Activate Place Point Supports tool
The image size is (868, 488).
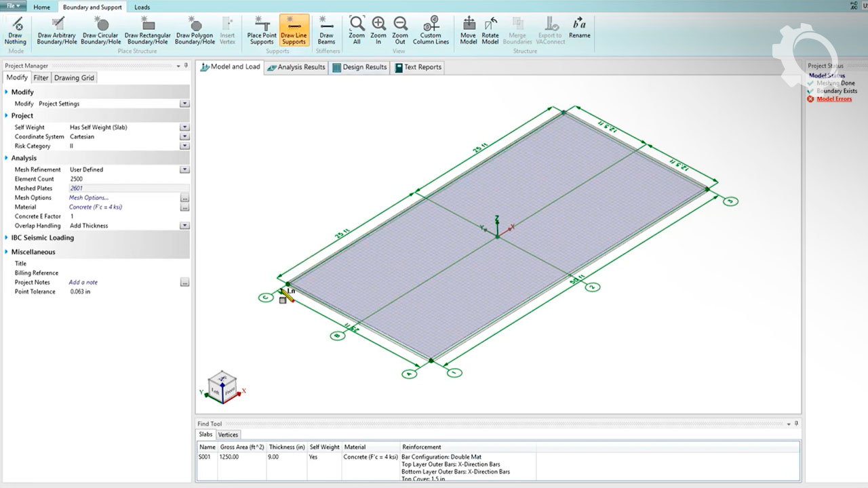(x=261, y=30)
